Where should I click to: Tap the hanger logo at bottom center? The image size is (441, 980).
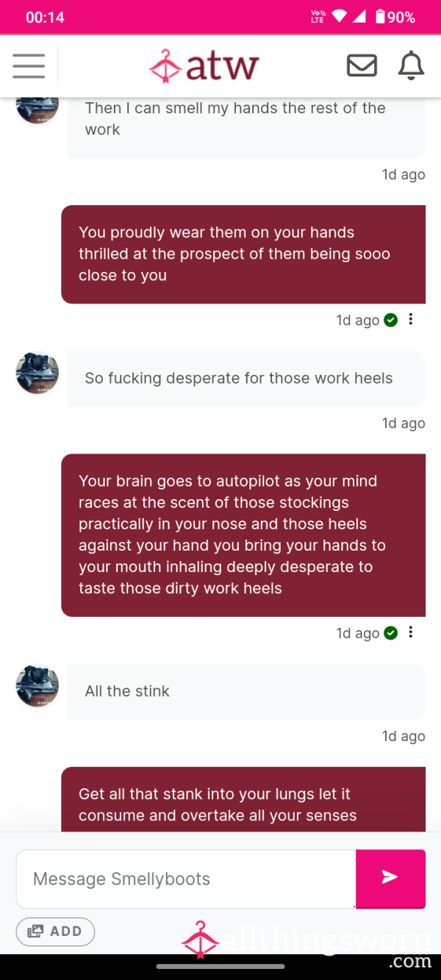point(201,939)
